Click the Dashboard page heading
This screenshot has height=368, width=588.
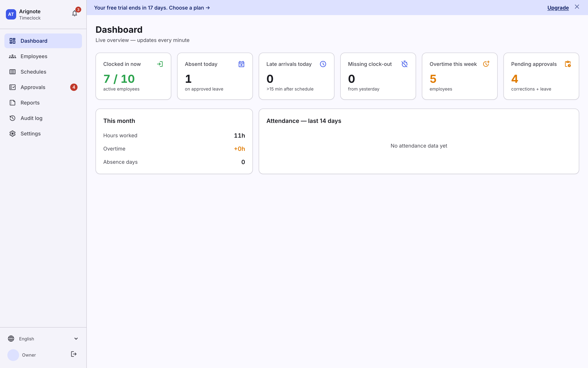click(119, 30)
